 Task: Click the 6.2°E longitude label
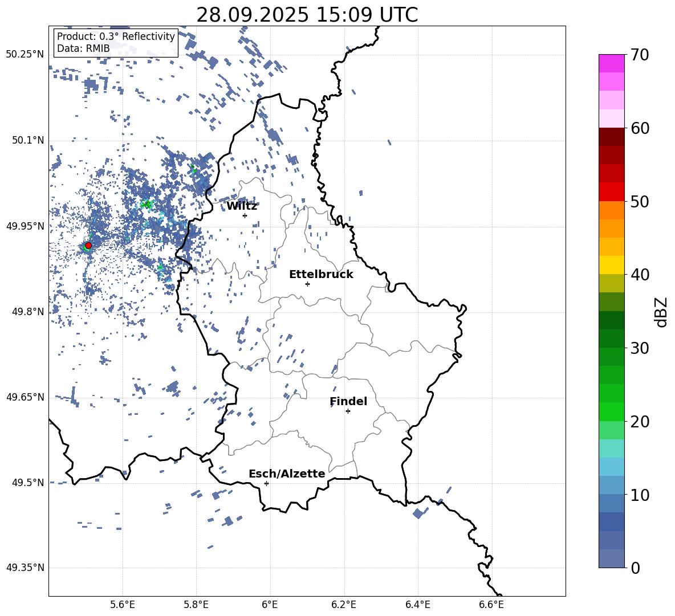tap(344, 605)
